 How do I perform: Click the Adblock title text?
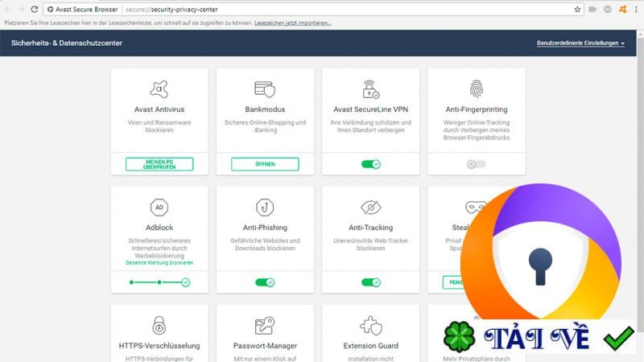click(x=159, y=228)
